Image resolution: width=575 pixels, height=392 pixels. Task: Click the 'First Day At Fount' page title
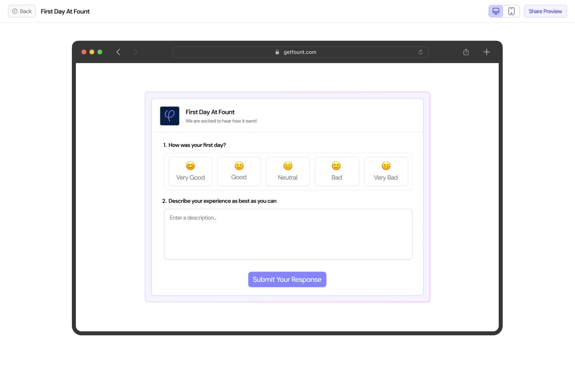pos(65,11)
